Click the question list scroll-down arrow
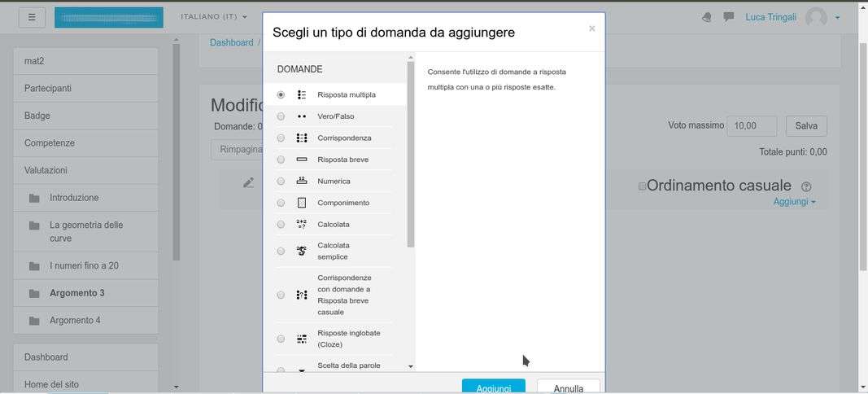868x394 pixels. 411,366
